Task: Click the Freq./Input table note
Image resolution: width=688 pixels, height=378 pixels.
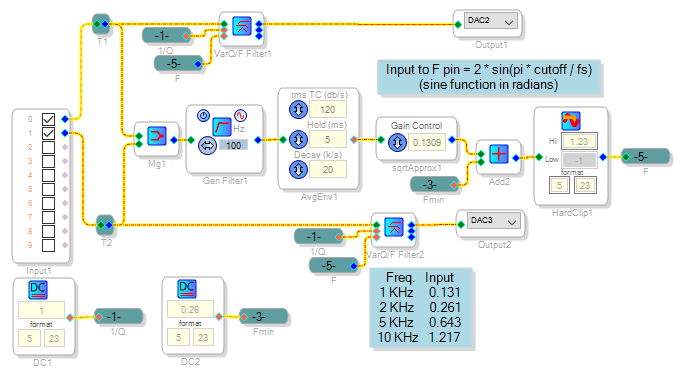Action: click(x=421, y=308)
